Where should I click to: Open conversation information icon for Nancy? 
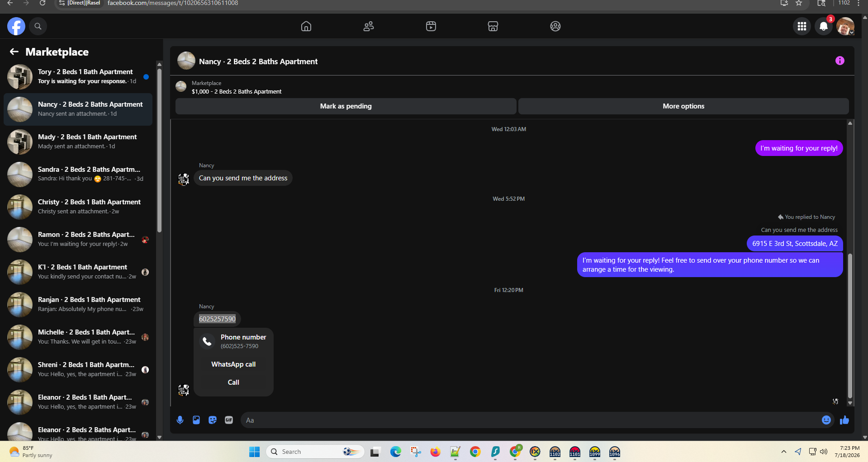[x=840, y=61]
